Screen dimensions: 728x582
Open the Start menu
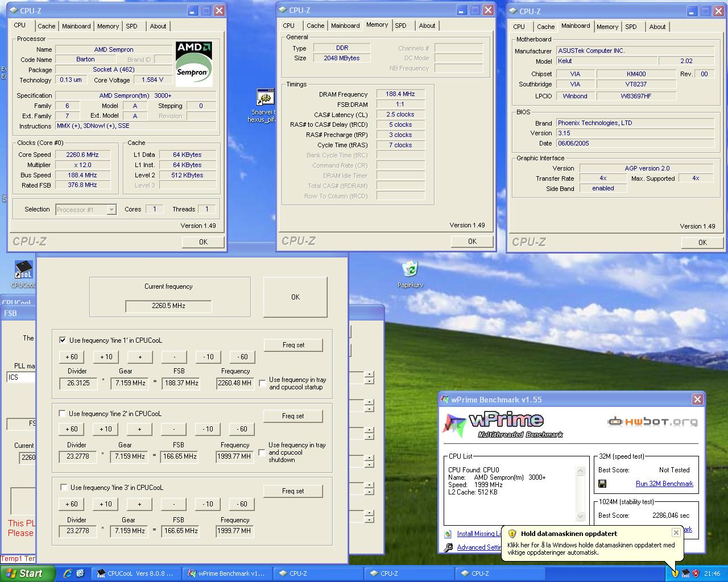click(28, 573)
